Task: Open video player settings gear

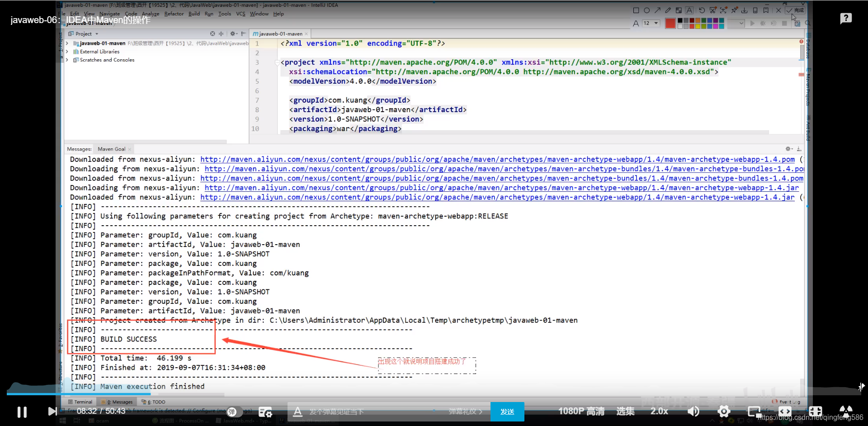Action: coord(724,411)
